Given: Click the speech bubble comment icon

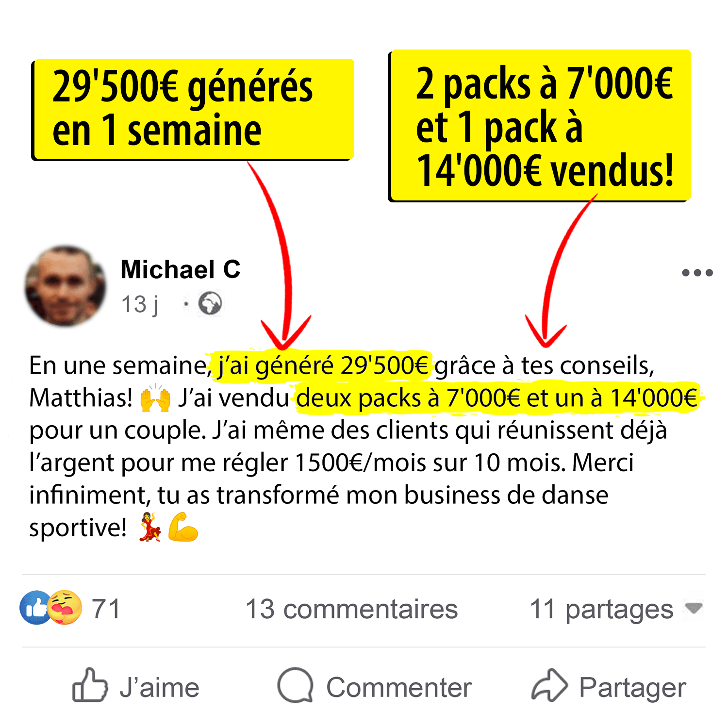Looking at the screenshot, I should [x=295, y=685].
